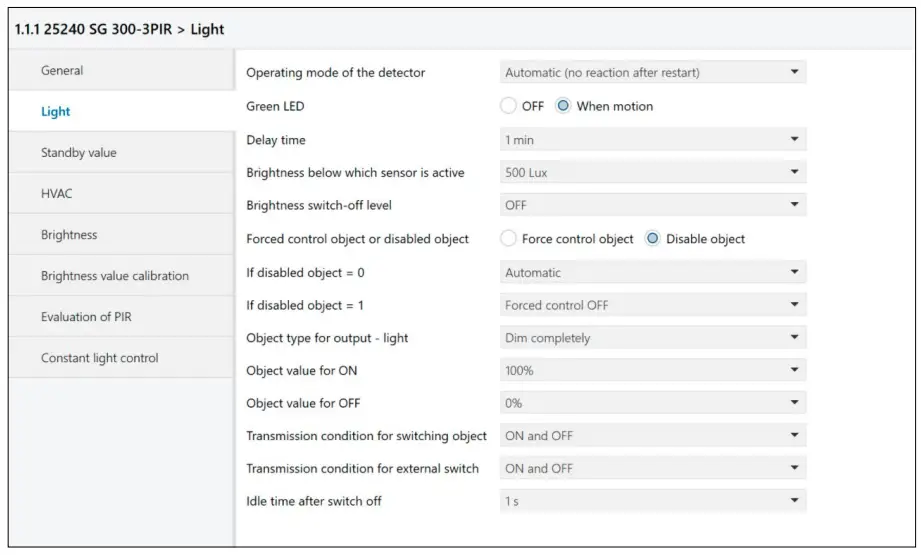
Task: Select the Disable object radio button
Action: 654,239
